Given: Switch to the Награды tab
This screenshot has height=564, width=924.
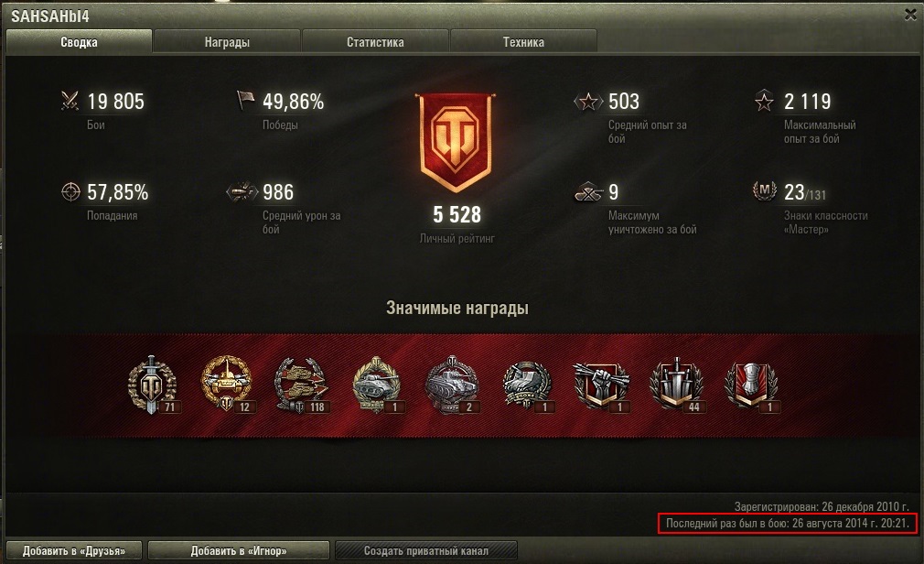Looking at the screenshot, I should point(227,42).
